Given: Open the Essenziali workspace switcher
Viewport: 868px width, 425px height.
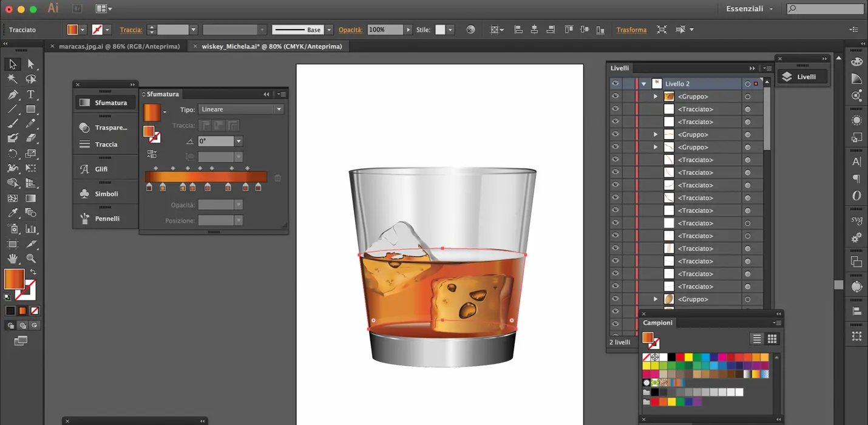Looking at the screenshot, I should point(750,8).
